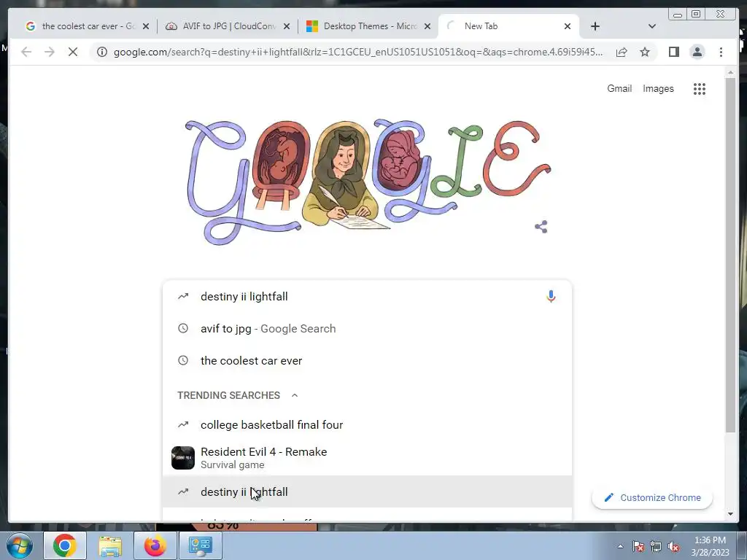Open the Google apps grid
Viewport: 747px width, 560px height.
699,88
